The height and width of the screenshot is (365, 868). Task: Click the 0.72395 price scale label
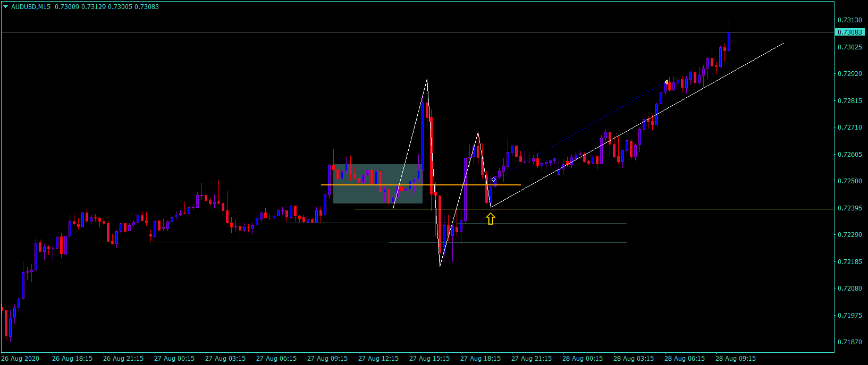click(x=849, y=208)
